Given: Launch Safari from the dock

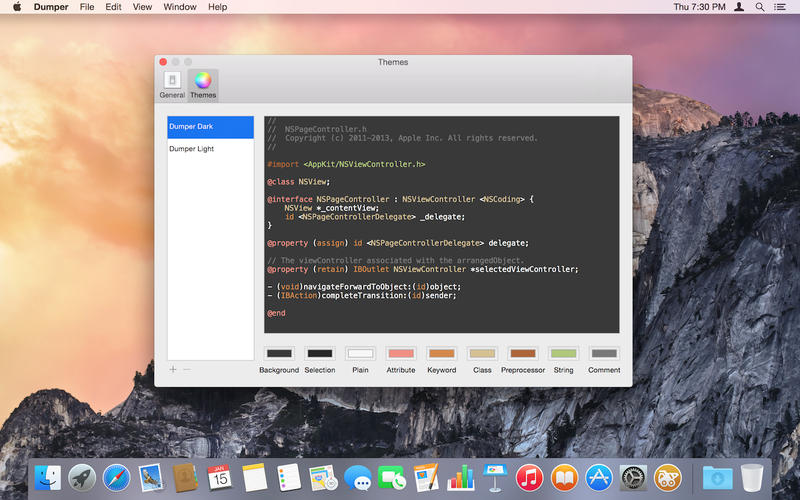Looking at the screenshot, I should pyautogui.click(x=116, y=477).
